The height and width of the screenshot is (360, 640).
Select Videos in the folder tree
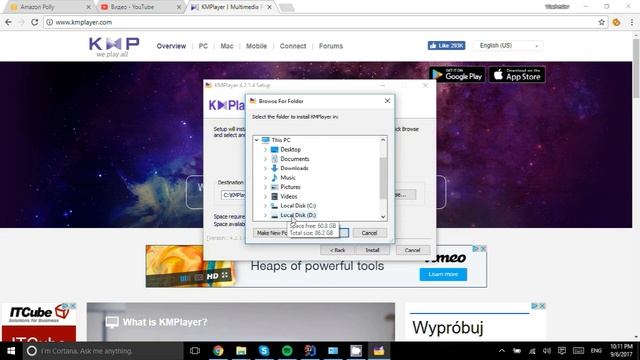289,196
